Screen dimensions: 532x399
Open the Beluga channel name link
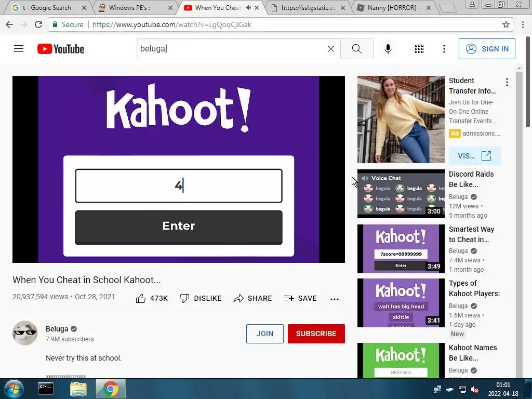click(57, 329)
